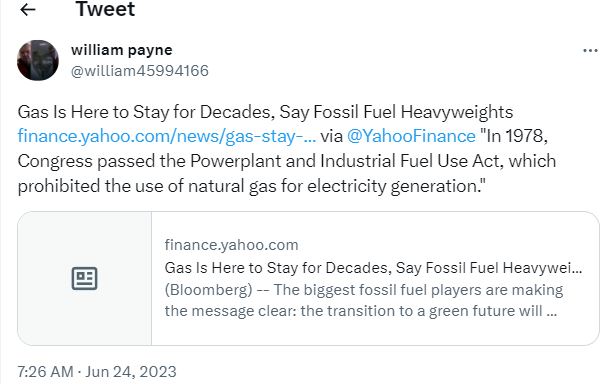The image size is (614, 384).
Task: Click the quoted 'Congress passed the Powerplant' sentence
Action: click(287, 161)
